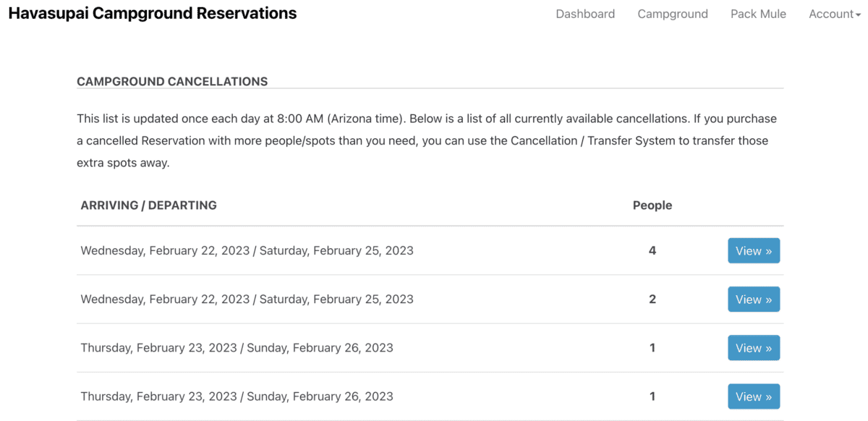Select Pack Mule in the navigation
The width and height of the screenshot is (868, 421).
(x=758, y=14)
